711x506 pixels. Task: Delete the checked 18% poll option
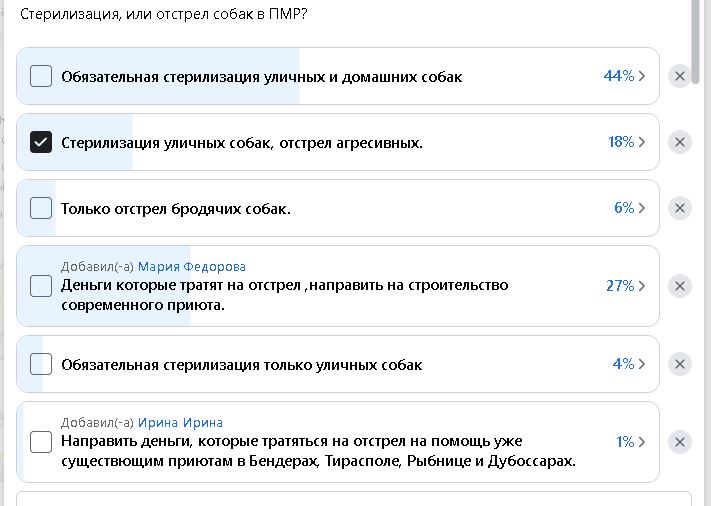pos(680,142)
